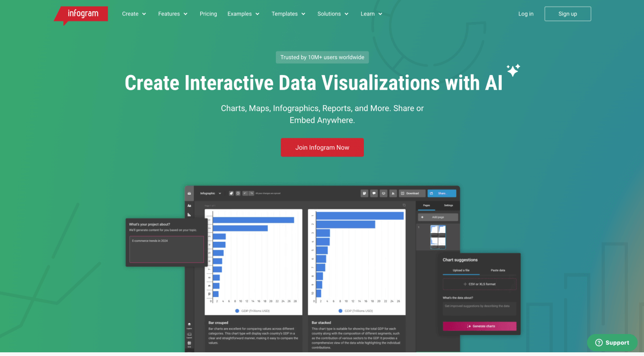Select the Upload a file tab
644x356 pixels.
click(461, 270)
